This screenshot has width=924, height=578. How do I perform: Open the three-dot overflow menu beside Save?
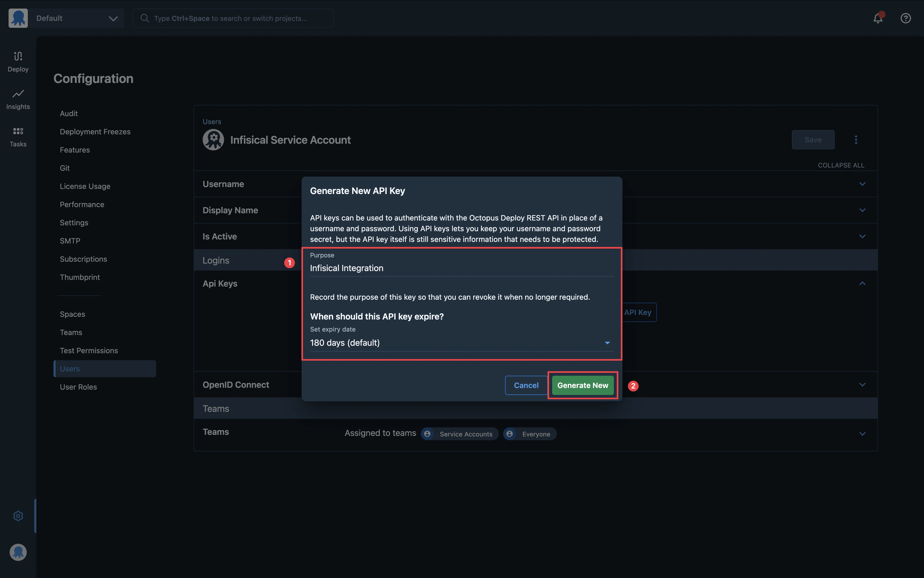[856, 139]
